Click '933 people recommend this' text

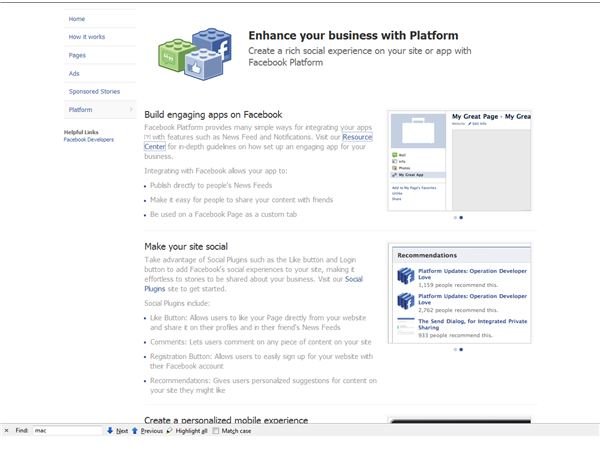[455, 335]
